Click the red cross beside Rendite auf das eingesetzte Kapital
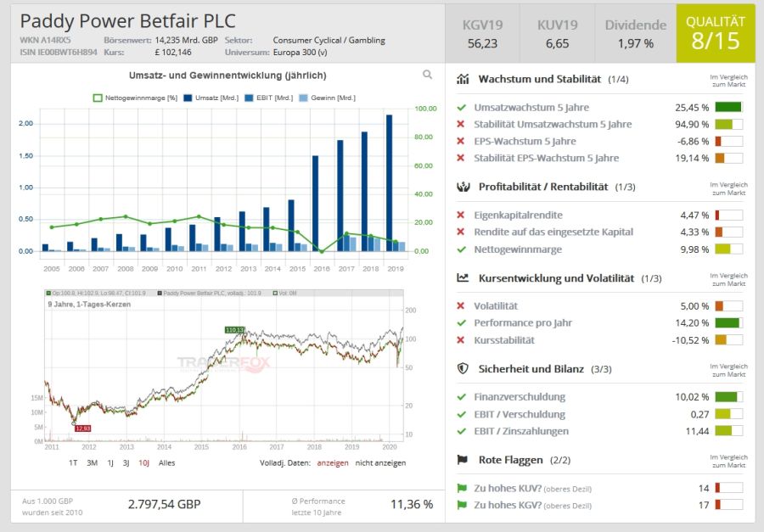This screenshot has height=532, width=764. (460, 232)
